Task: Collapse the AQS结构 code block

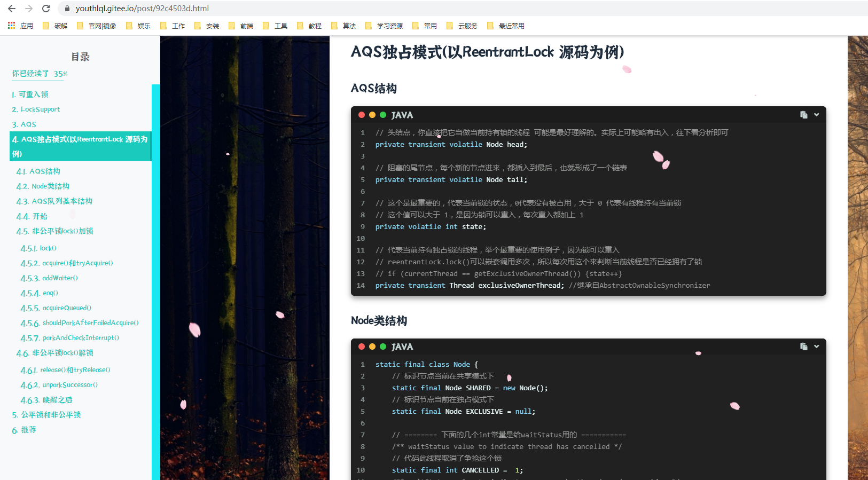Action: [x=816, y=115]
